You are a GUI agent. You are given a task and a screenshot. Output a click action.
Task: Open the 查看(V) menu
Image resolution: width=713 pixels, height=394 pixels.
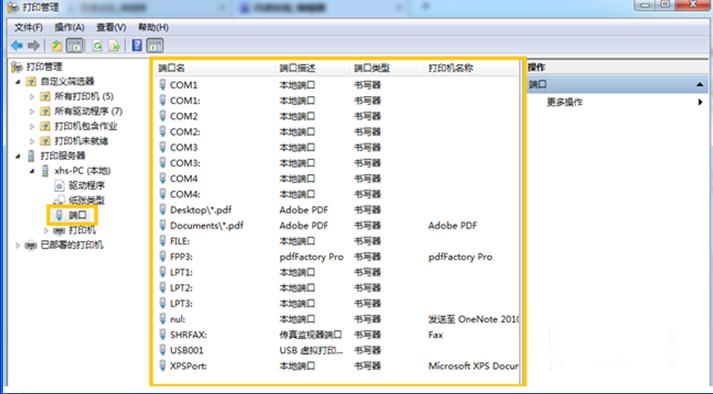click(111, 28)
